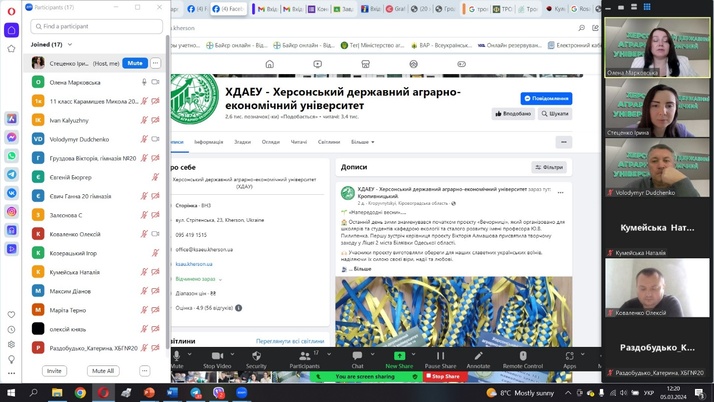714x402 pixels.
Task: Unmute microphone of Євгеній Бюргер
Action: click(x=155, y=177)
